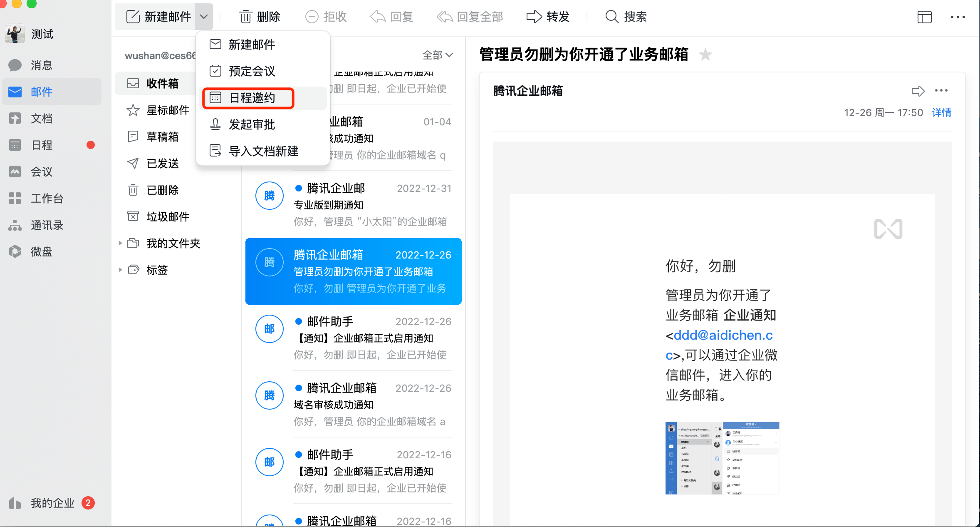Open the 通讯录 contacts sidebar section
The image size is (980, 527).
coord(52,225)
